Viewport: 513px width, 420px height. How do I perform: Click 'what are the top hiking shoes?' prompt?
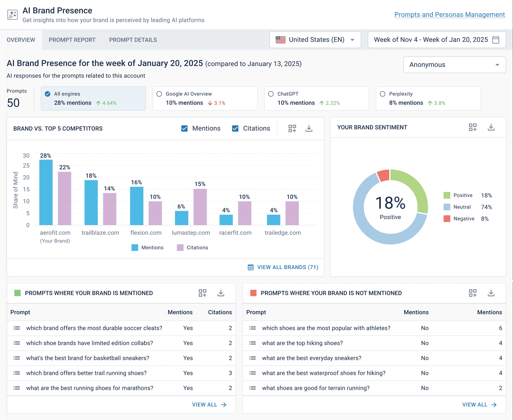pos(302,343)
